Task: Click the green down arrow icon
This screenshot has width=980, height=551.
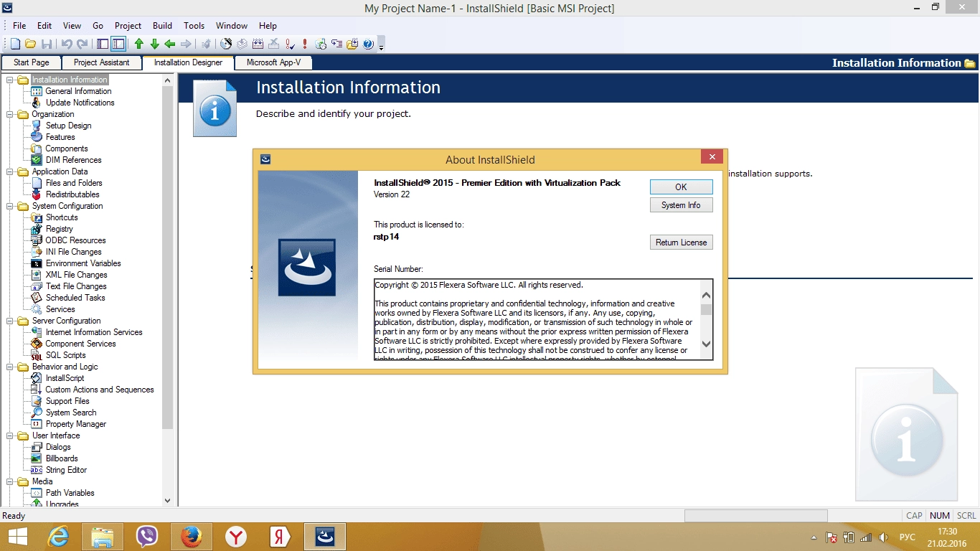Action: tap(154, 44)
